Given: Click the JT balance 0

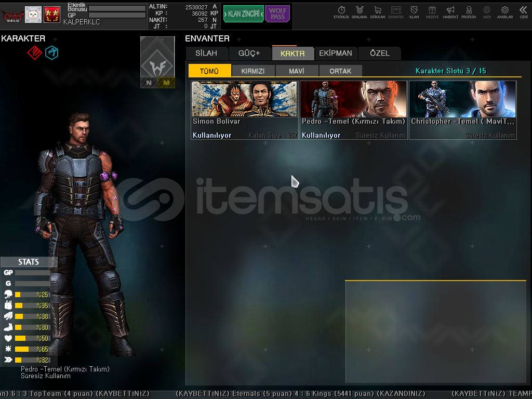Looking at the screenshot, I should (x=206, y=26).
